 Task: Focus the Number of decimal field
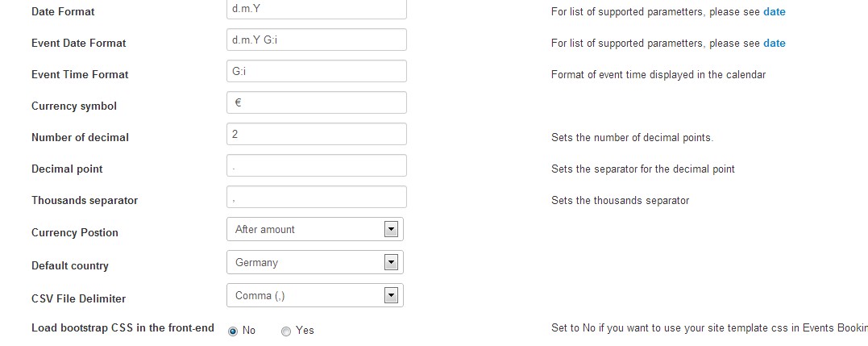[317, 134]
